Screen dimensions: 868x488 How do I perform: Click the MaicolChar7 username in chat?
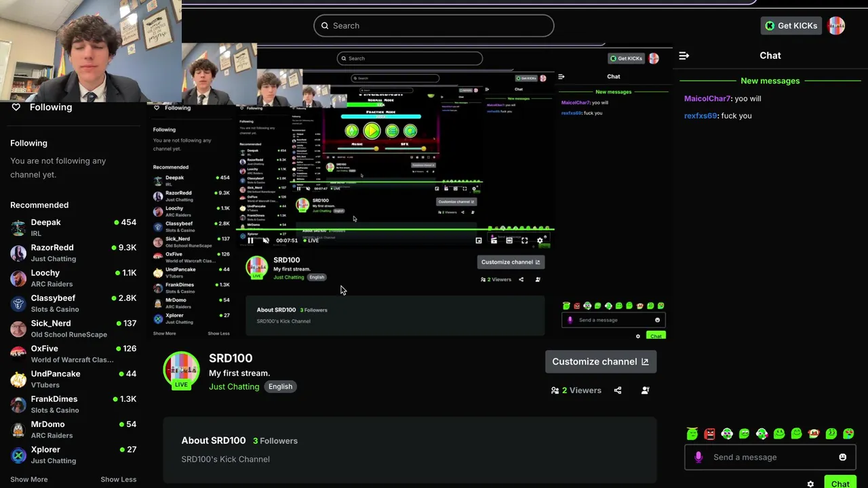[707, 99]
